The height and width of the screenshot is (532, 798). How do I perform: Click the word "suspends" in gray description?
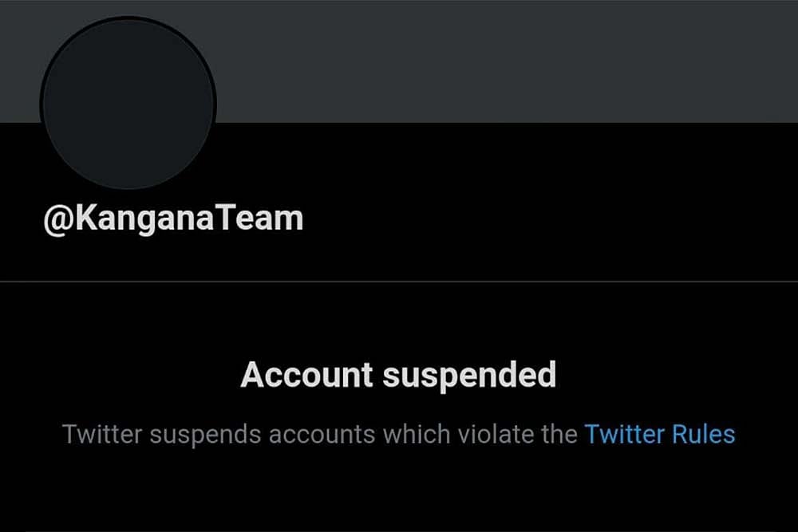coord(205,435)
